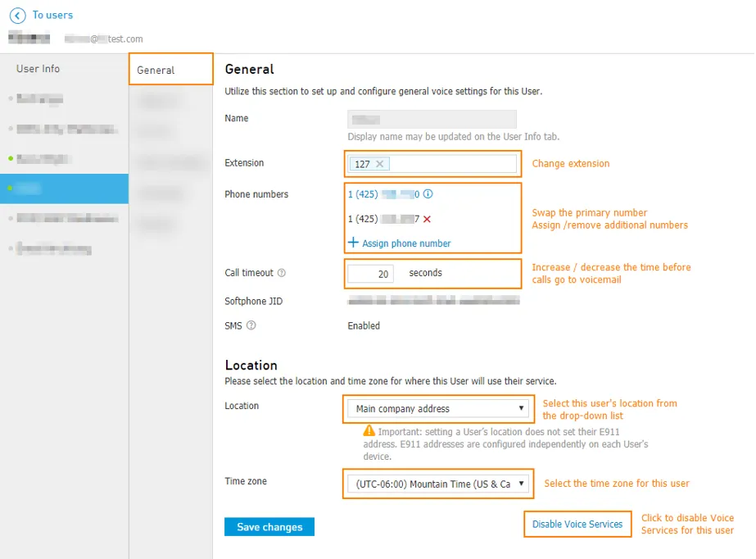The height and width of the screenshot is (559, 756).
Task: Click Save changes button
Action: [269, 527]
